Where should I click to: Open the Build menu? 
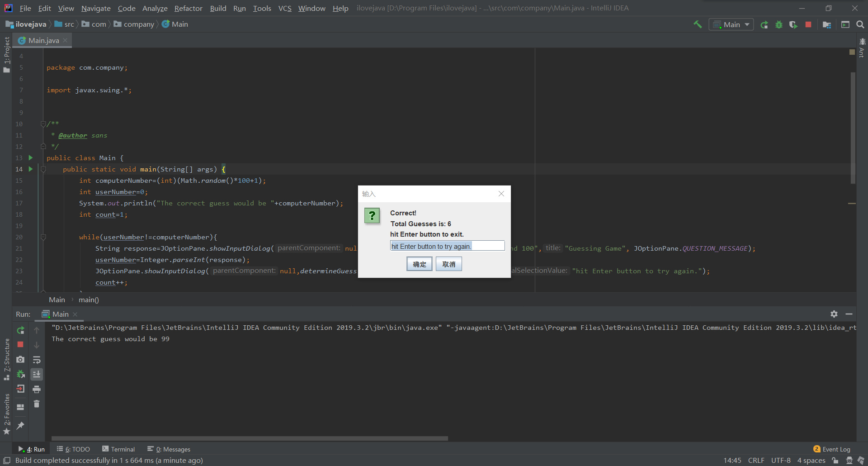218,8
